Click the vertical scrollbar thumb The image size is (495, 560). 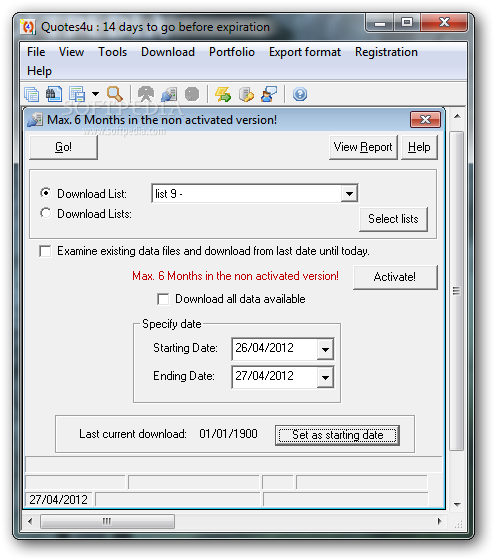click(x=456, y=291)
